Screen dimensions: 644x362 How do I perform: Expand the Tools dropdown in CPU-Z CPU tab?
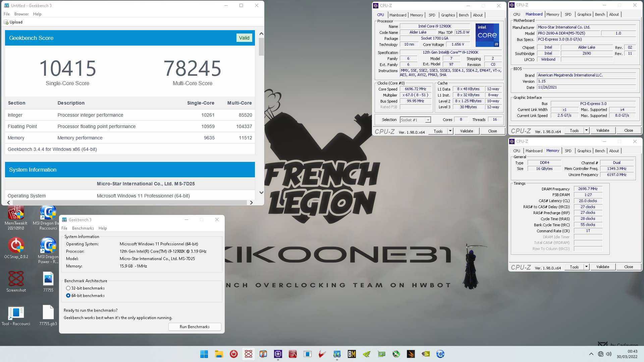point(449,131)
